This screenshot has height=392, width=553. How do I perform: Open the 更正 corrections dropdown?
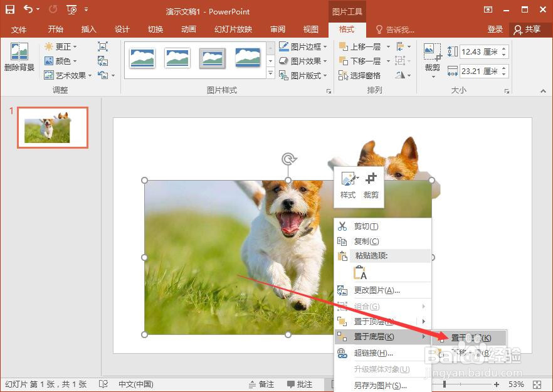click(x=61, y=46)
